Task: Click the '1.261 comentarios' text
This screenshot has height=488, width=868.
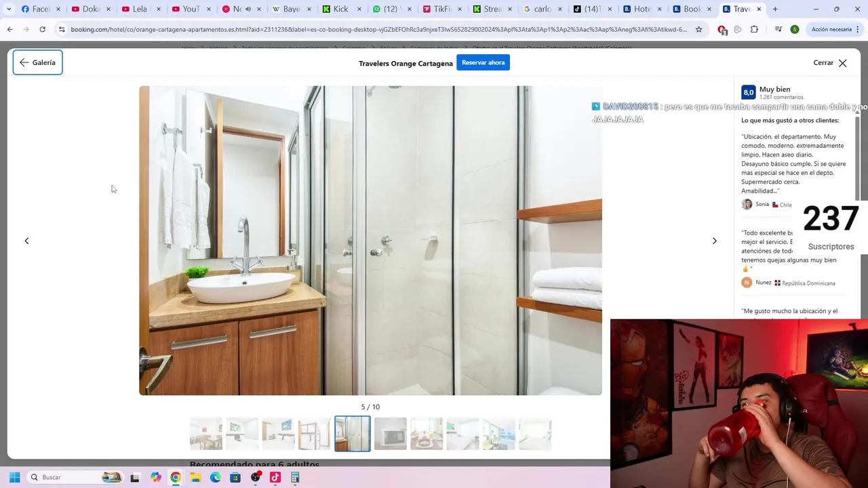Action: (x=781, y=98)
